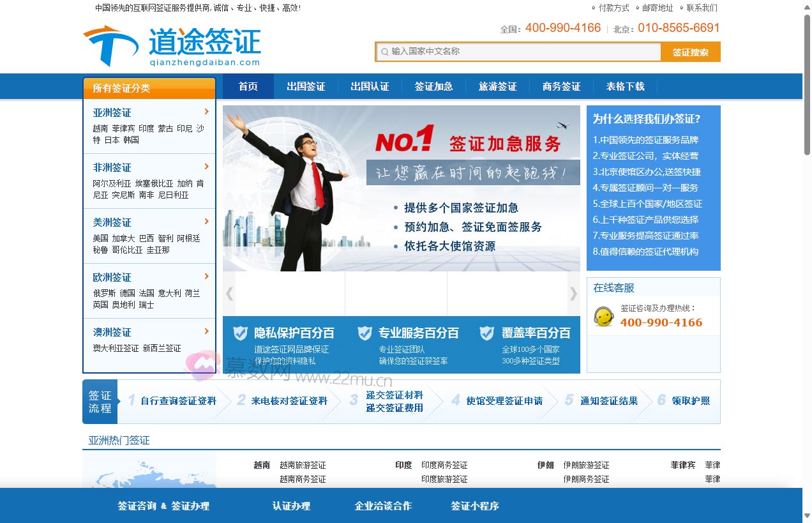Click the shield icon beside 专业服务百分百

click(365, 333)
